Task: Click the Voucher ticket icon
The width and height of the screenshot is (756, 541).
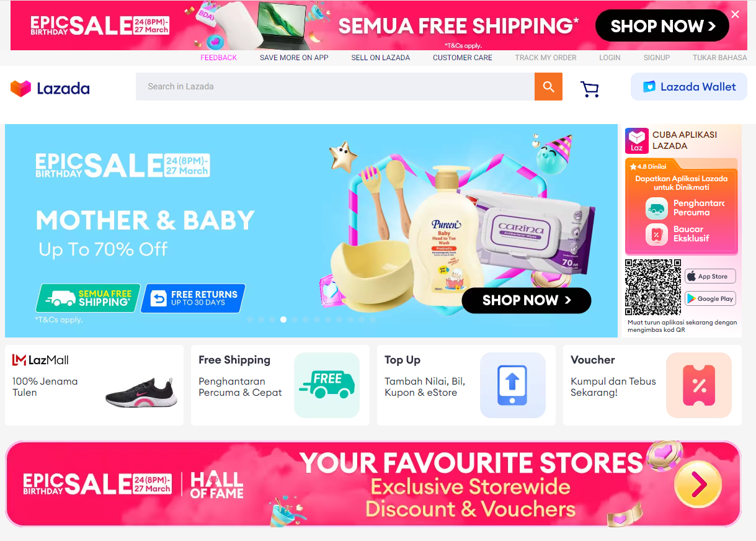Action: click(699, 385)
